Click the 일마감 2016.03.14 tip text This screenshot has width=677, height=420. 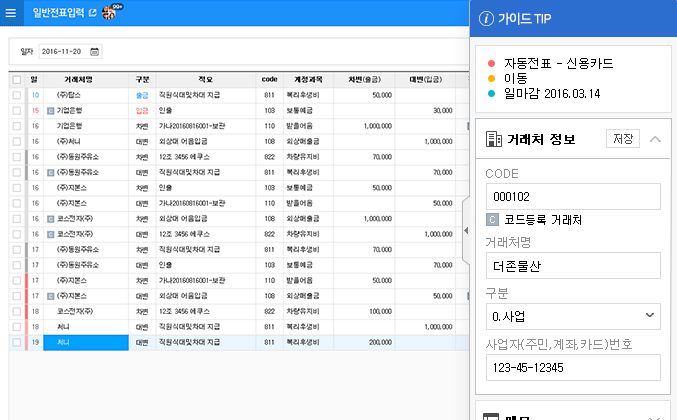pyautogui.click(x=552, y=94)
